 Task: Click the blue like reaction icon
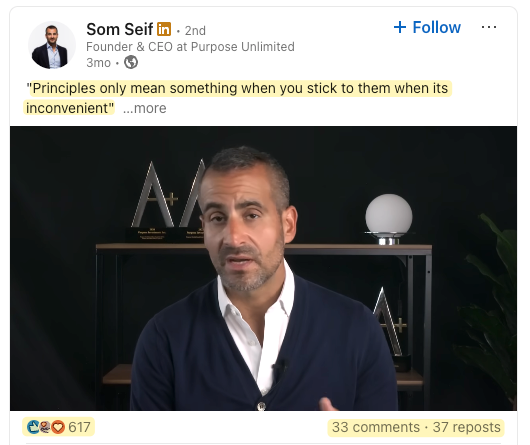[33, 427]
